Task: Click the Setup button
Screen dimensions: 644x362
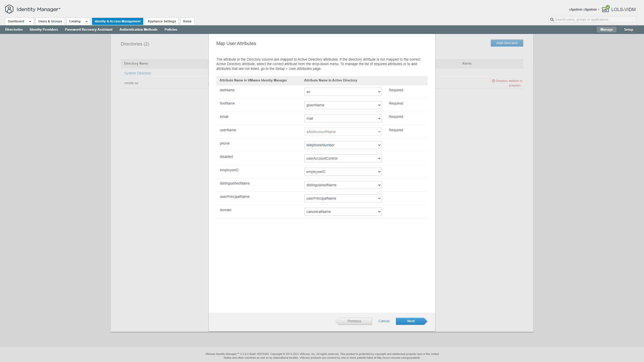Action: pos(628,29)
